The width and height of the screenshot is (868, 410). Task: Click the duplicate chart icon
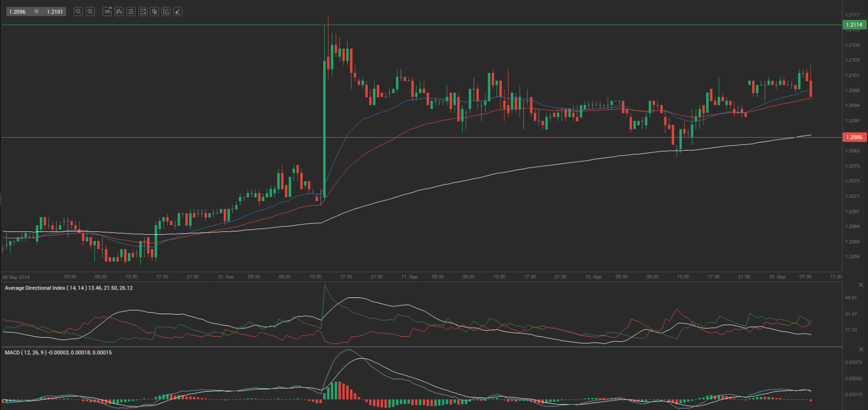[155, 12]
